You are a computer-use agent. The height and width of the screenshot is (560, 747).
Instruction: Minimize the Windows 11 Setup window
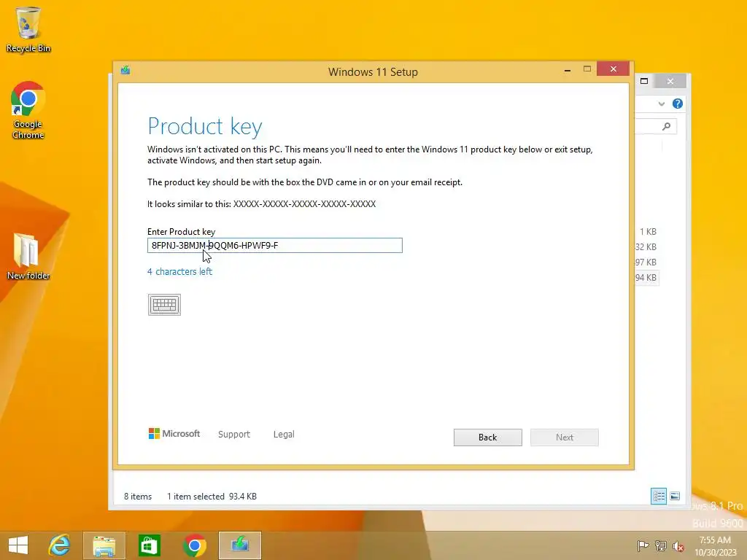point(567,70)
